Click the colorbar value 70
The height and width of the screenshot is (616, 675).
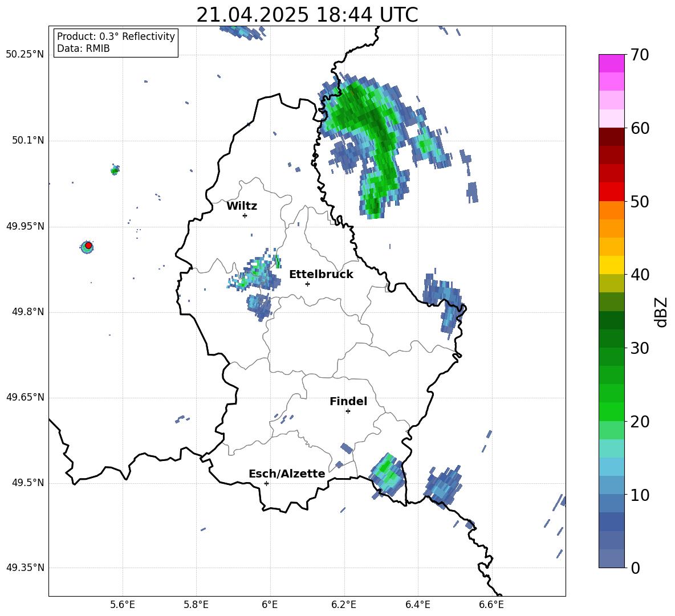click(640, 55)
